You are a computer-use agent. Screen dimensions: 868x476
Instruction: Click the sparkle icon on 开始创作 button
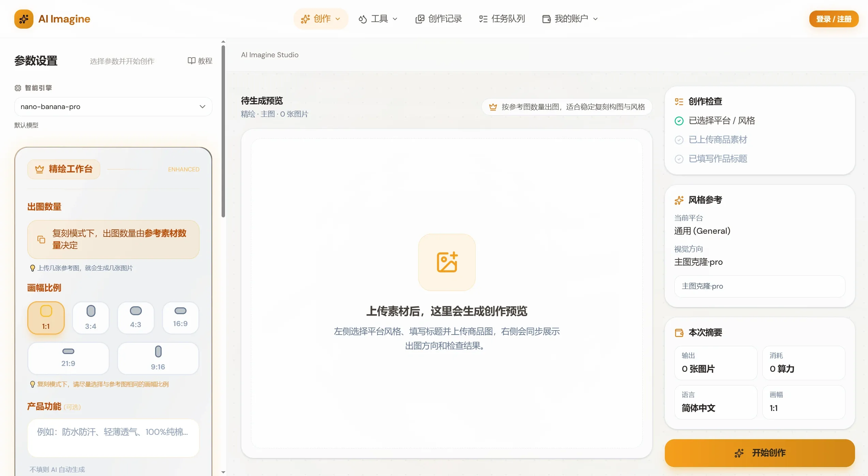point(739,453)
